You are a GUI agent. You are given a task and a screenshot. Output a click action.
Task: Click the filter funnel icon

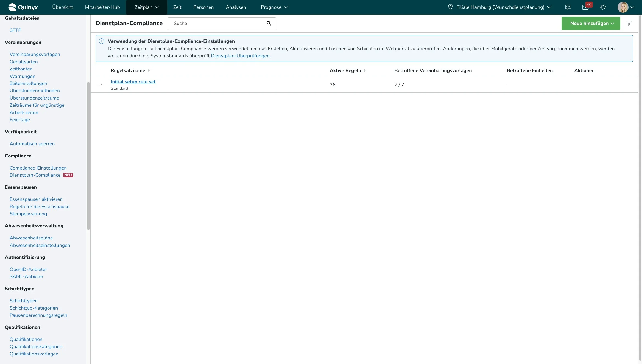click(x=629, y=23)
